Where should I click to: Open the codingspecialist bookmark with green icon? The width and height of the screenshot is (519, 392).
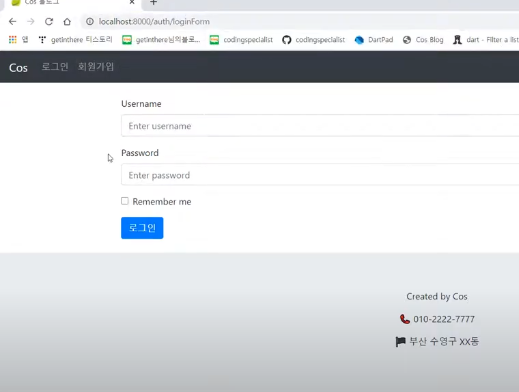(241, 40)
